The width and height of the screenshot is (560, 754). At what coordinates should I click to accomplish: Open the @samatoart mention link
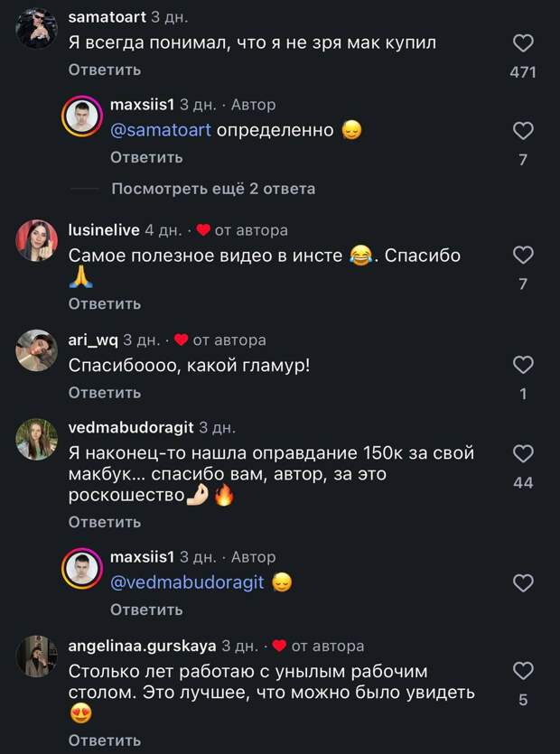pos(161,130)
